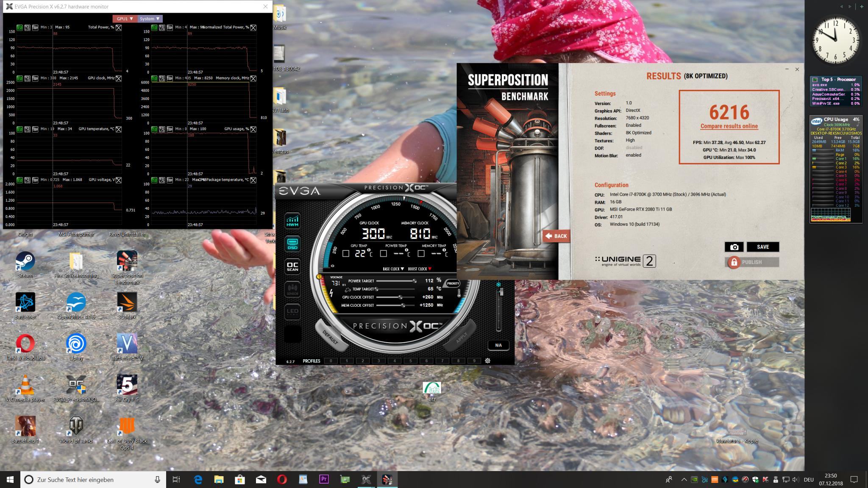Image resolution: width=868 pixels, height=488 pixels.
Task: Open Precision XOC settings gear
Action: (488, 361)
